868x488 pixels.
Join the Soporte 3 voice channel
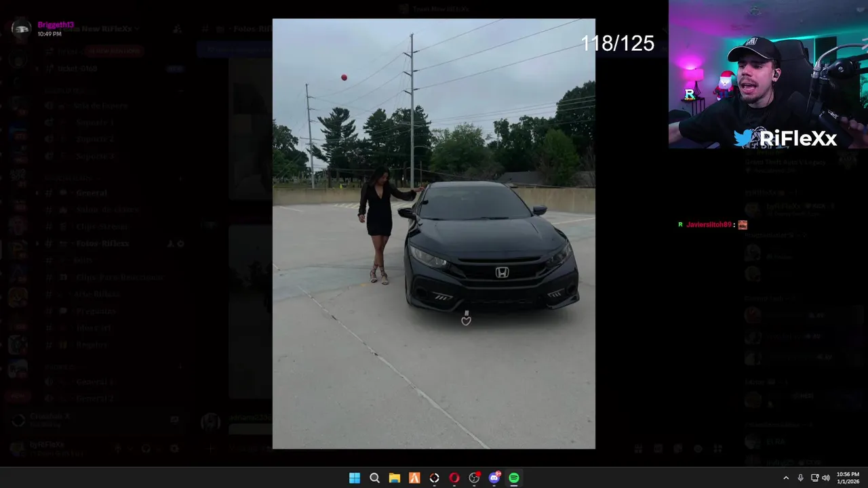tap(113, 156)
